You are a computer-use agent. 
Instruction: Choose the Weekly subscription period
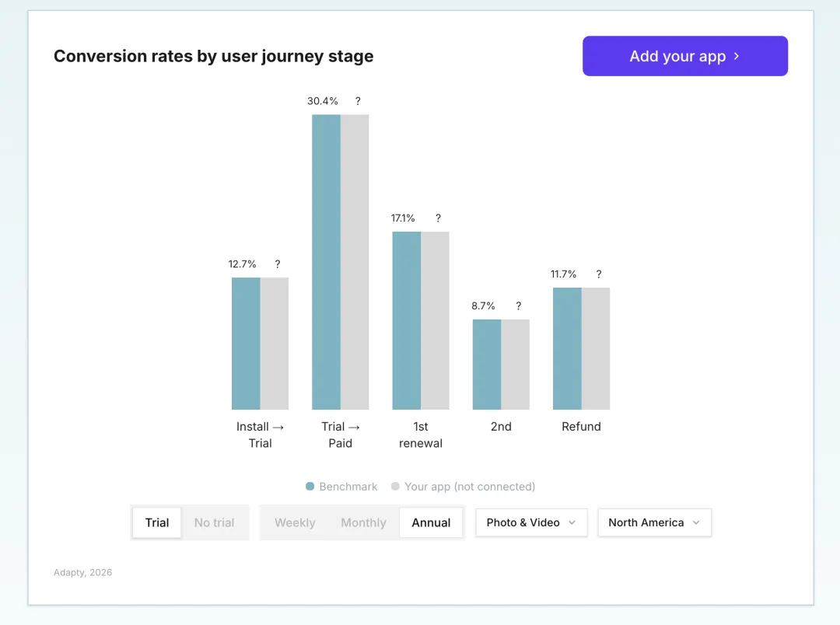295,522
